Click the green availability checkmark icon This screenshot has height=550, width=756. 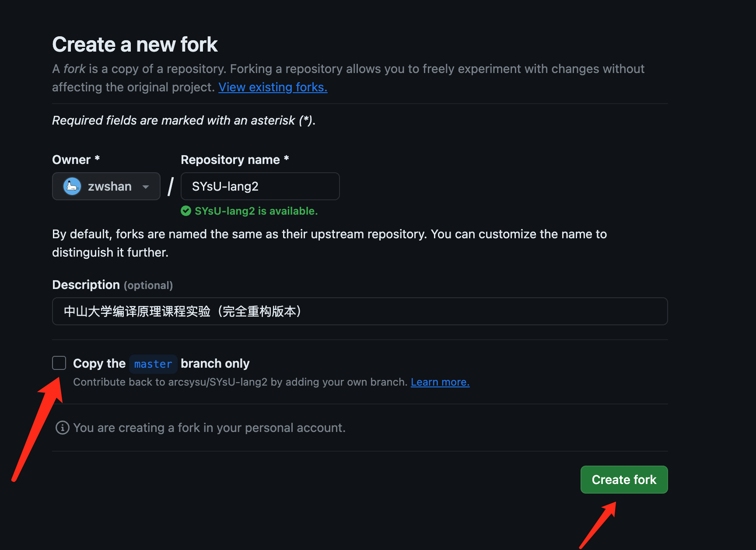(185, 211)
